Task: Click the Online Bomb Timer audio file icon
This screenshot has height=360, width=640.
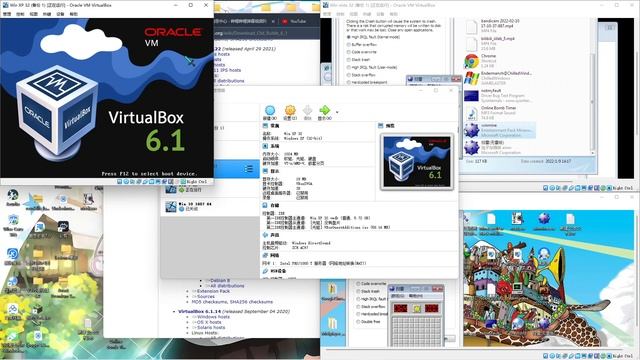Action: 471,113
